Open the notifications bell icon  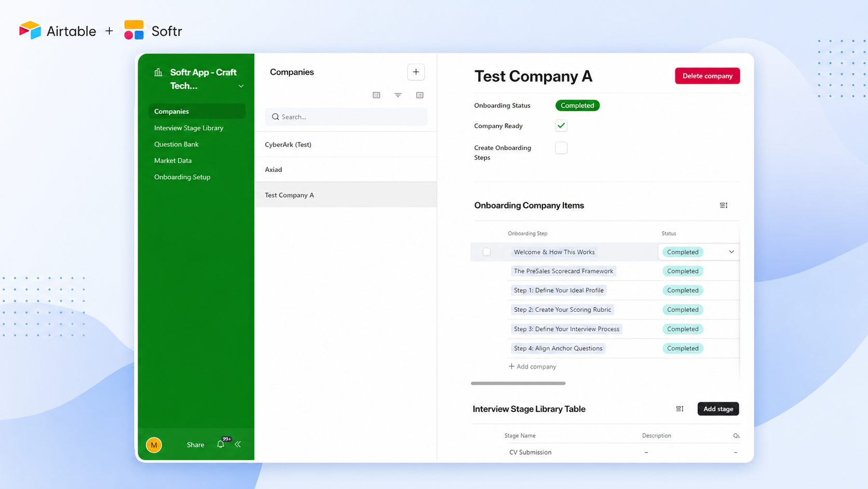point(221,444)
